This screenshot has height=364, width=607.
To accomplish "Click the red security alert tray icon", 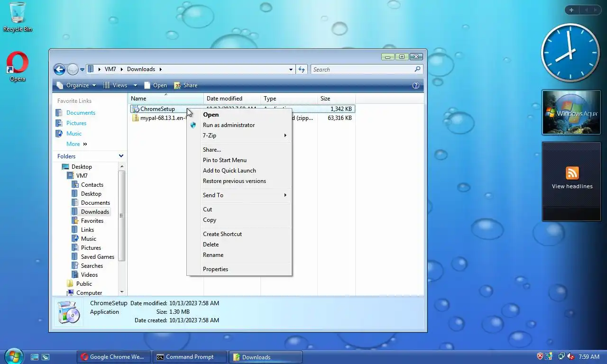I will pyautogui.click(x=540, y=356).
